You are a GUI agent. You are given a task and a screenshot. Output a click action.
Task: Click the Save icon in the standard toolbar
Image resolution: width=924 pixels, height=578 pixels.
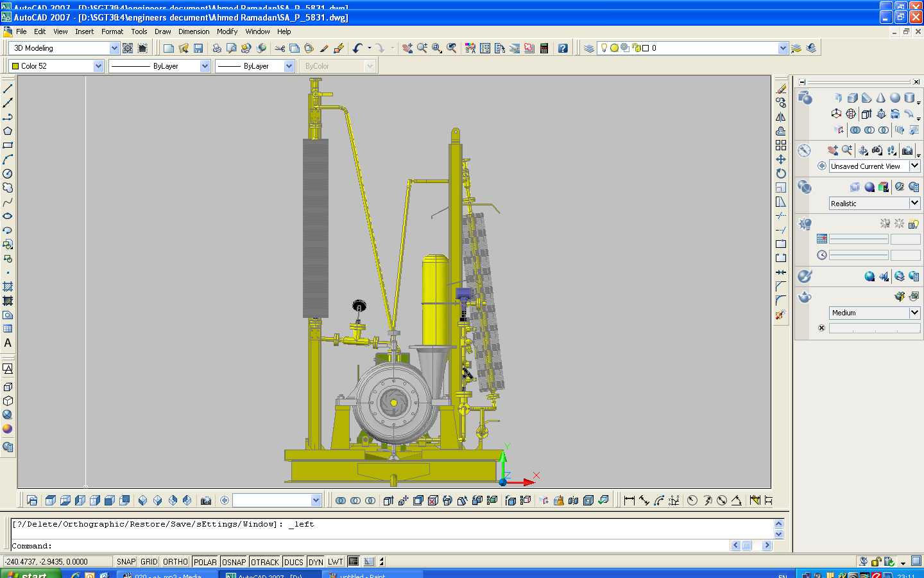tap(198, 48)
